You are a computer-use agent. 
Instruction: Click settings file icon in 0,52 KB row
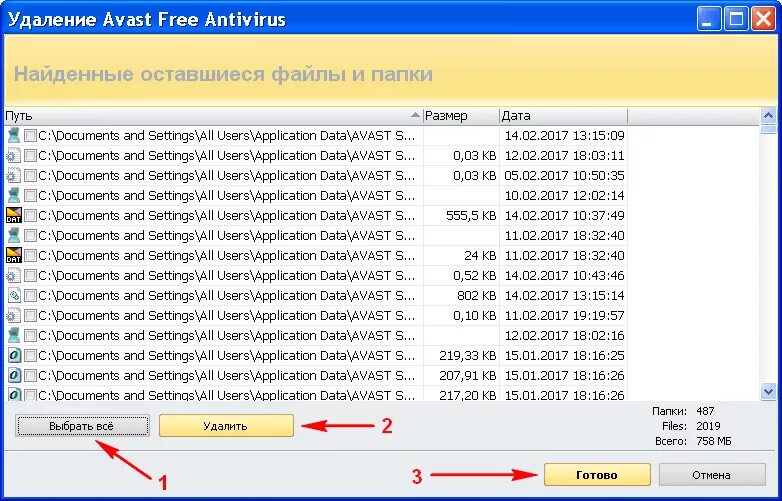[x=13, y=275]
